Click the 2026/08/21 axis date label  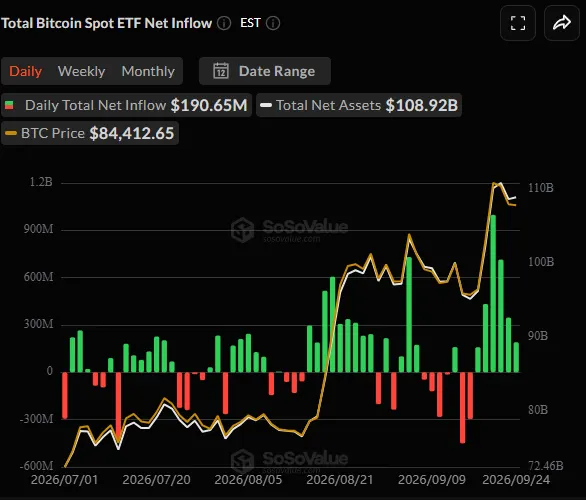(340, 479)
